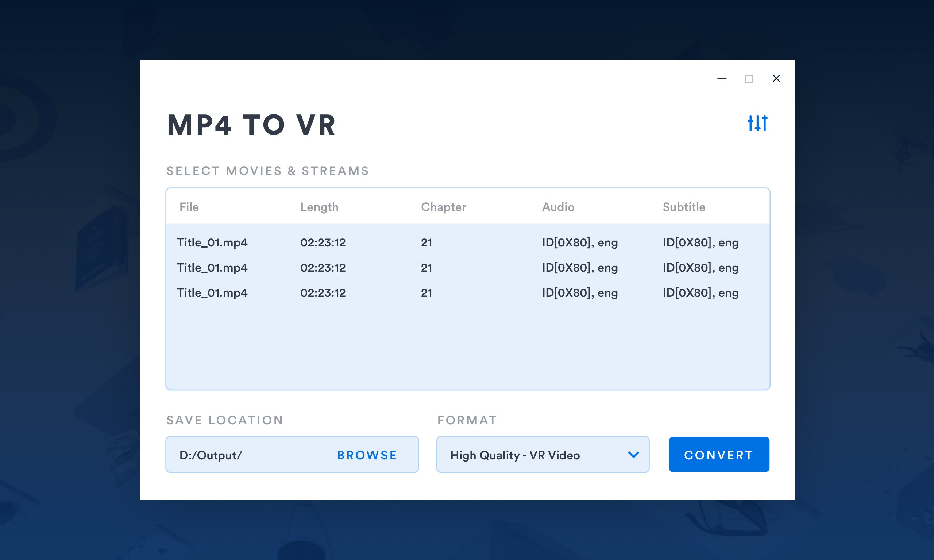
Task: Open the first row's audio stream ID[0X80], eng
Action: click(580, 242)
